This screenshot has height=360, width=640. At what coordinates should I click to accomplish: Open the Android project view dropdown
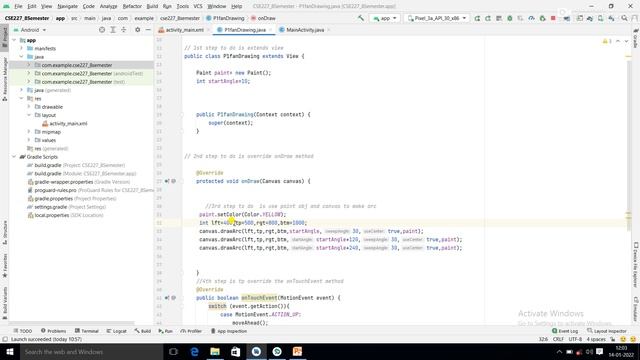click(x=30, y=30)
